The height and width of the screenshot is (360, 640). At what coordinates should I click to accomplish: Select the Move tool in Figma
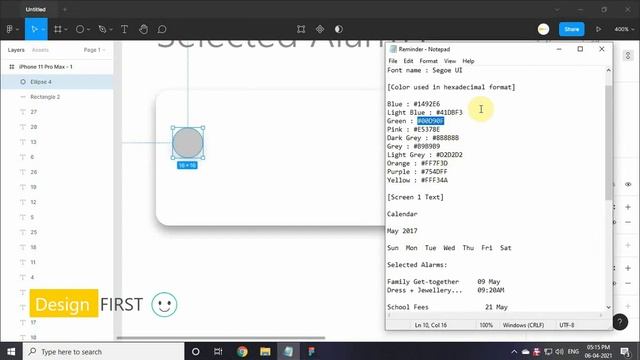point(34,29)
